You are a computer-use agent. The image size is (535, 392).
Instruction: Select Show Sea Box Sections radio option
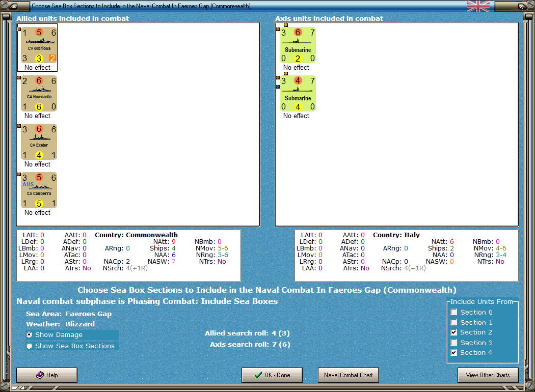[30, 346]
